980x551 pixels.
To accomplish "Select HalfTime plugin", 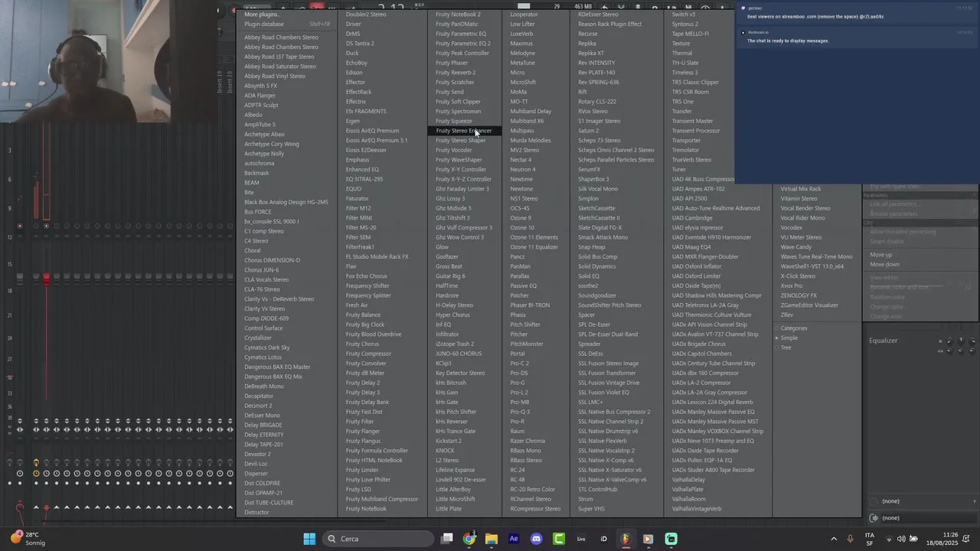I will [x=446, y=286].
